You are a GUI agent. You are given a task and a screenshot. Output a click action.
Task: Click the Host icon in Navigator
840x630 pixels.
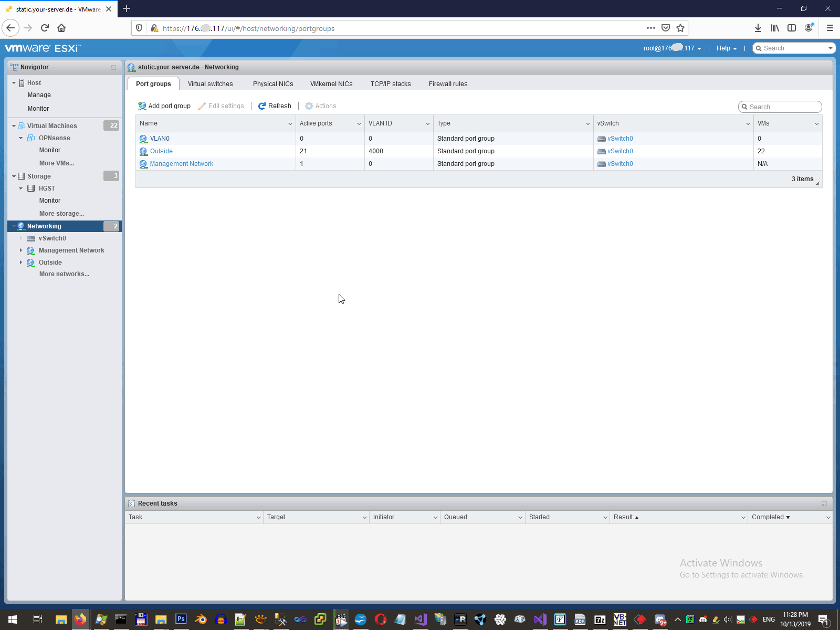click(22, 83)
